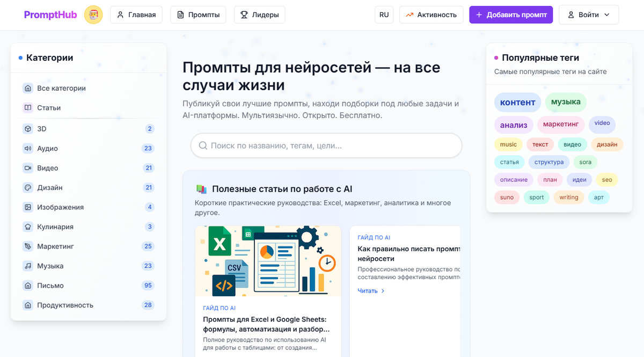This screenshot has height=357, width=644.
Task: Click the books emoji beside Полезные статьи
Action: coord(201,189)
